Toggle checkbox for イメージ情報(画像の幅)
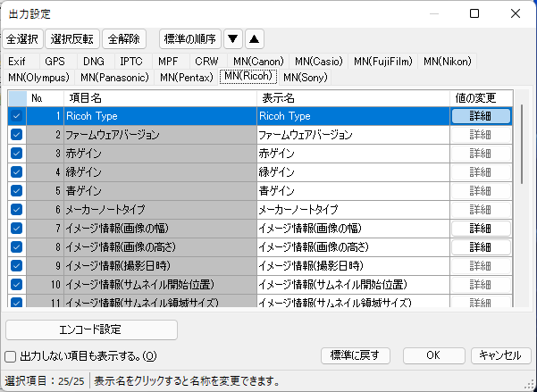Screen dimensions: 537x392 point(16,229)
